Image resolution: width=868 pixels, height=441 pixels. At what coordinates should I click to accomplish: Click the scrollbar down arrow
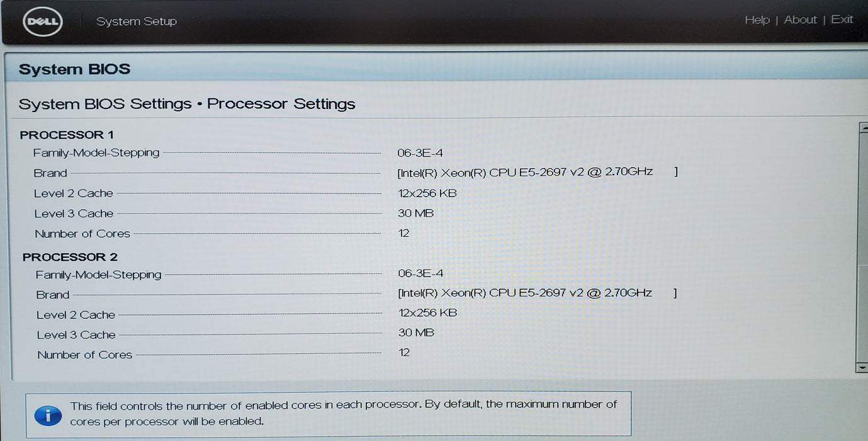pyautogui.click(x=862, y=367)
